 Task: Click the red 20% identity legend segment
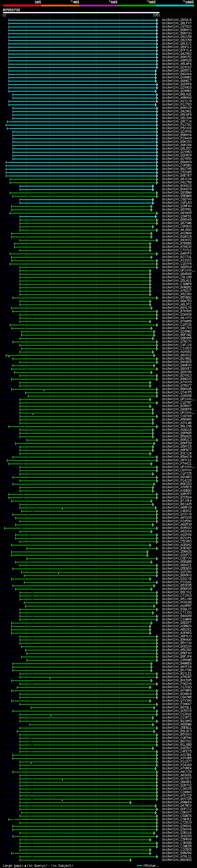[22, 6]
